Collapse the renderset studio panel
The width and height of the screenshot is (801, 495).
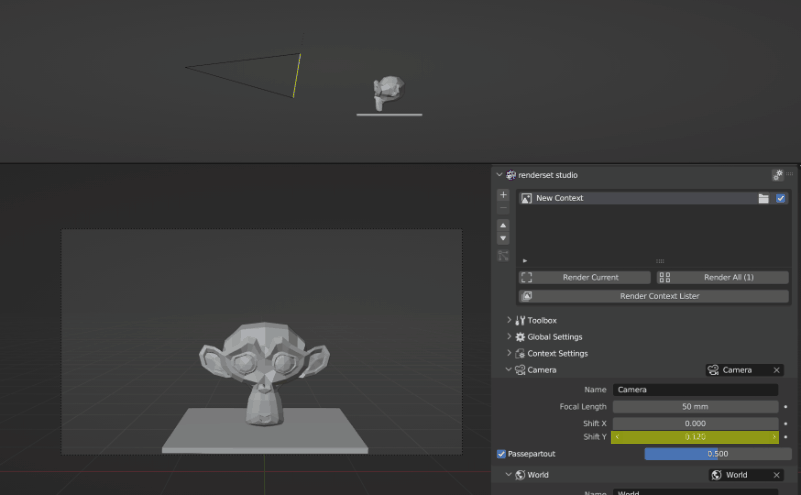coord(500,175)
